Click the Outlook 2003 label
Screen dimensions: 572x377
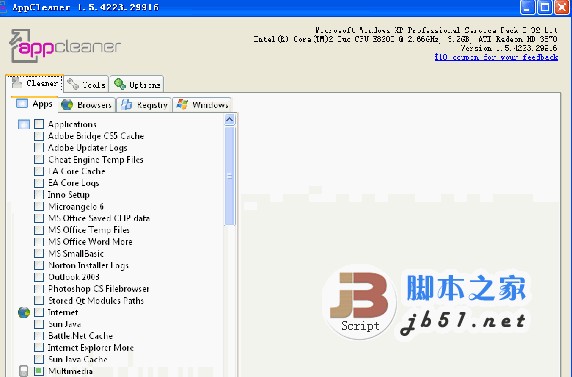click(74, 277)
